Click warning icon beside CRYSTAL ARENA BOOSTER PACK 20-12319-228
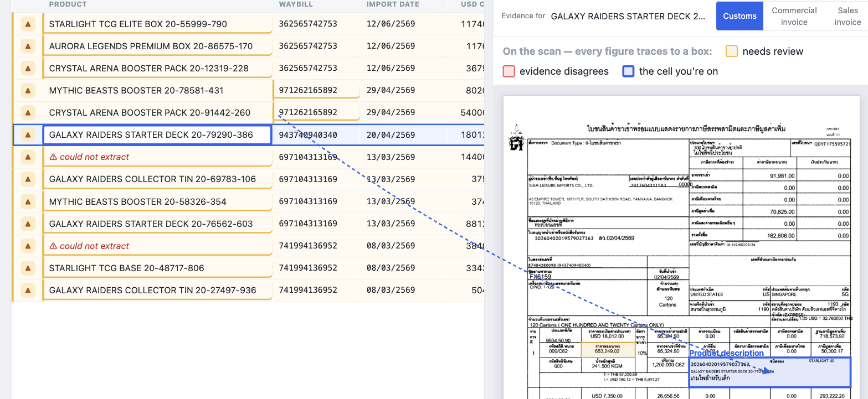This screenshot has width=868, height=399. click(28, 68)
